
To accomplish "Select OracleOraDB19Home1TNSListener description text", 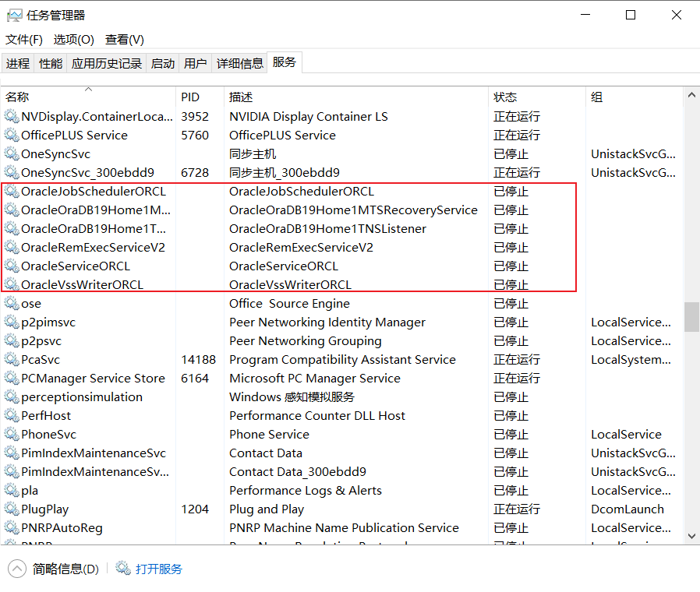I will (327, 229).
